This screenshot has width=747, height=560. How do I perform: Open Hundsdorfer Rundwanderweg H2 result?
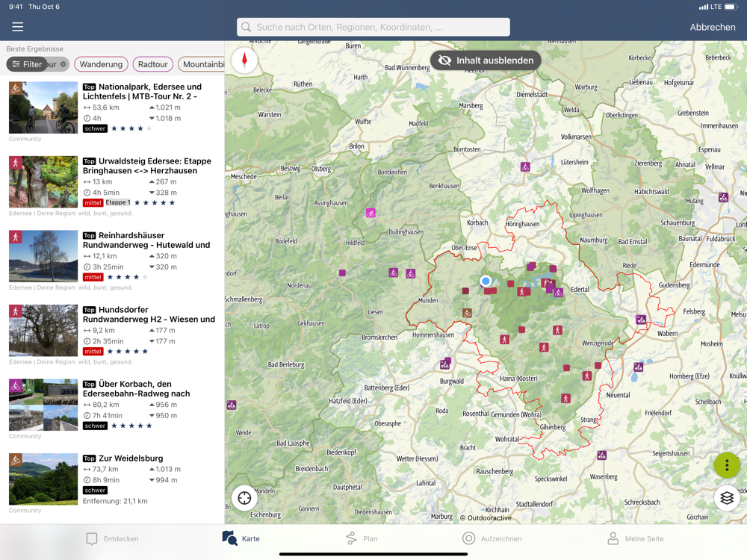(x=112, y=333)
